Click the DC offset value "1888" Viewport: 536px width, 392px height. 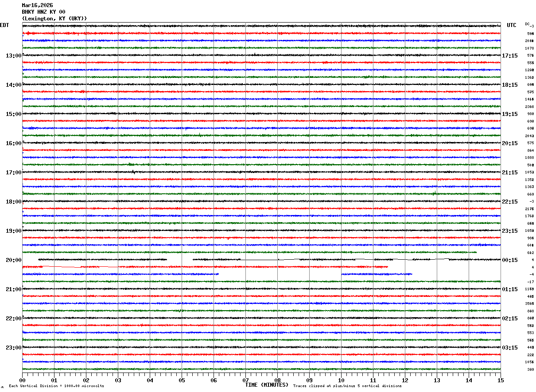(x=529, y=158)
